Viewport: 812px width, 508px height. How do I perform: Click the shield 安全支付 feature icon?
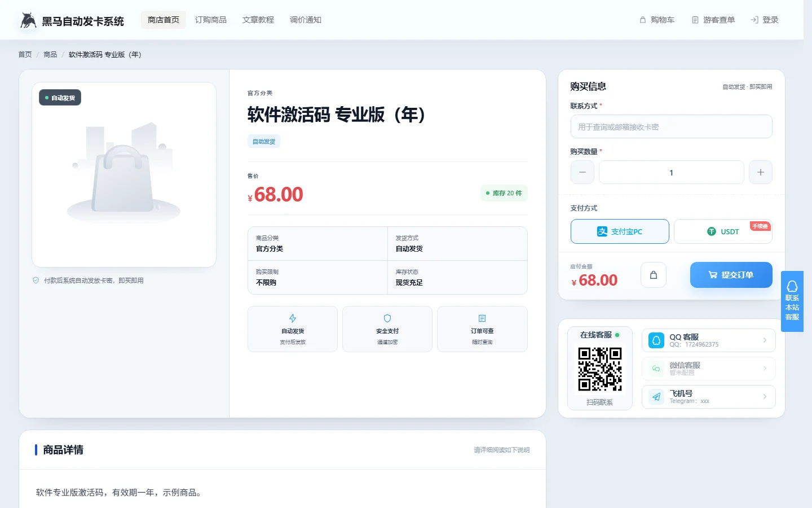pos(387,318)
